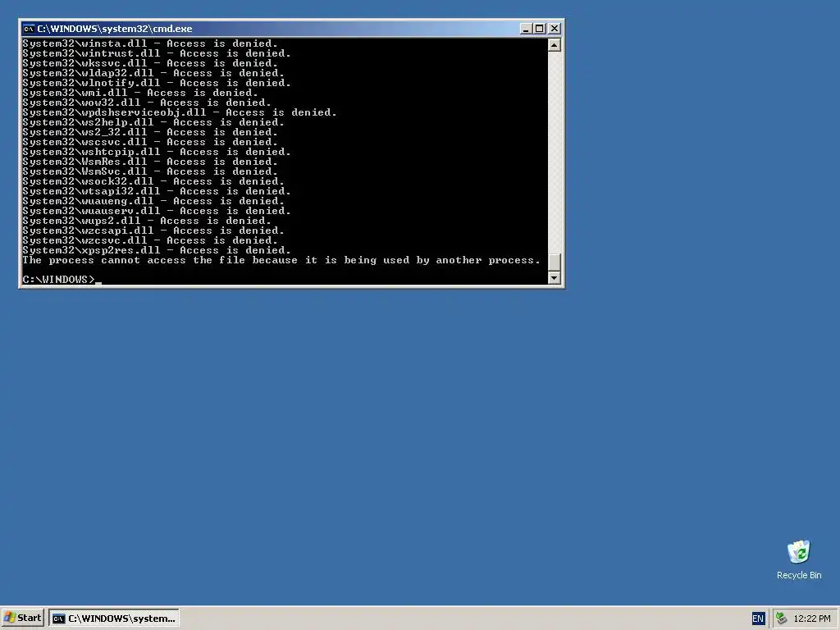Select the cmd.exe taskbar button
The width and height of the screenshot is (840, 630).
pyautogui.click(x=114, y=619)
